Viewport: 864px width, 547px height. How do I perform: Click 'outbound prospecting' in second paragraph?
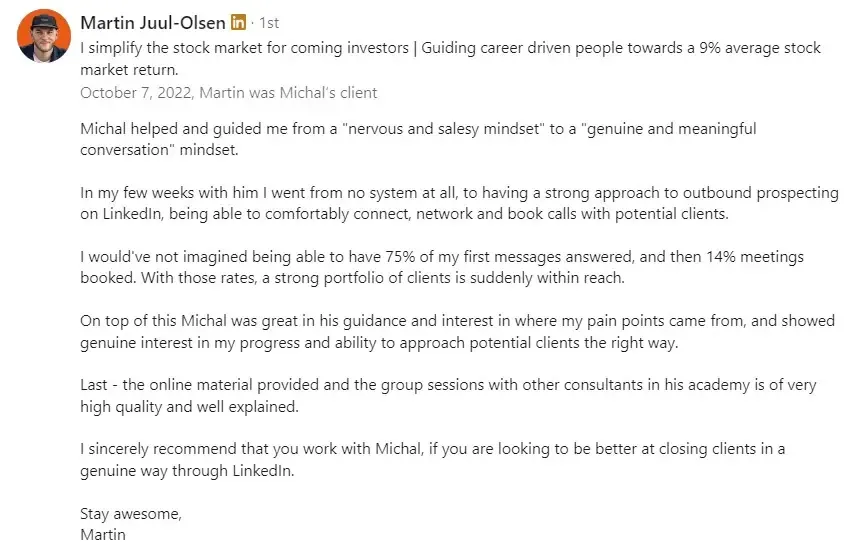click(760, 193)
